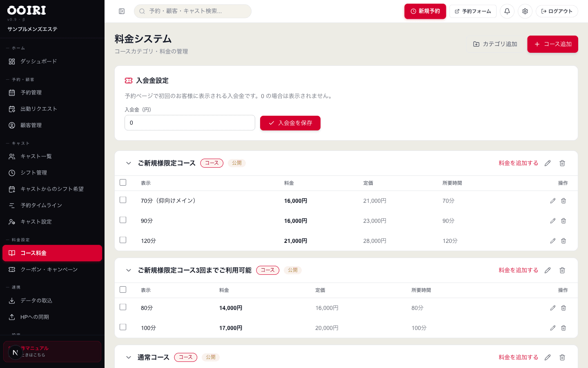
Task: Open キャストからのシフト希望
Action: click(52, 189)
